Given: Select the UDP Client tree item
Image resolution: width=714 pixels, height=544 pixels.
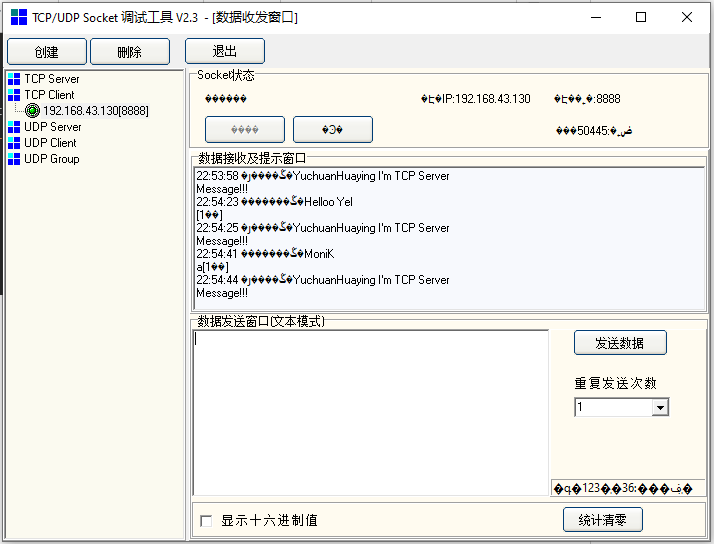Looking at the screenshot, I should (x=50, y=143).
